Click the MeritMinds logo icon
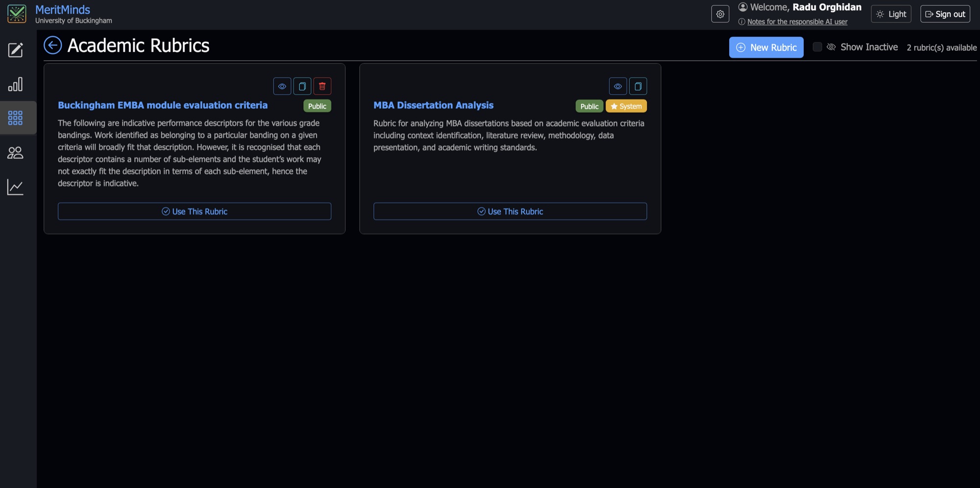The height and width of the screenshot is (488, 980). tap(17, 14)
